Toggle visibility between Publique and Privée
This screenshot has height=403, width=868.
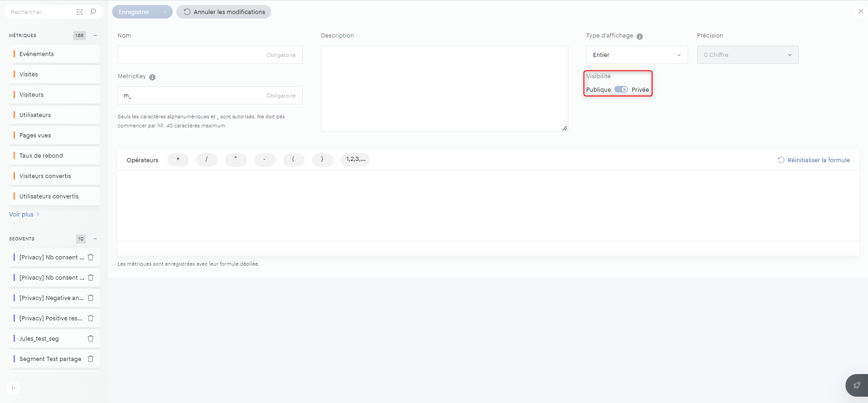621,89
